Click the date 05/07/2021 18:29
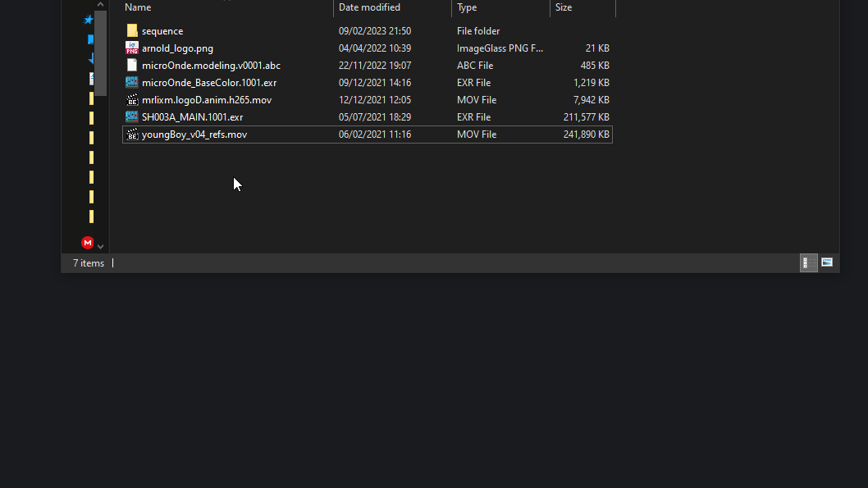Screen dimensions: 868x488 coord(375,116)
